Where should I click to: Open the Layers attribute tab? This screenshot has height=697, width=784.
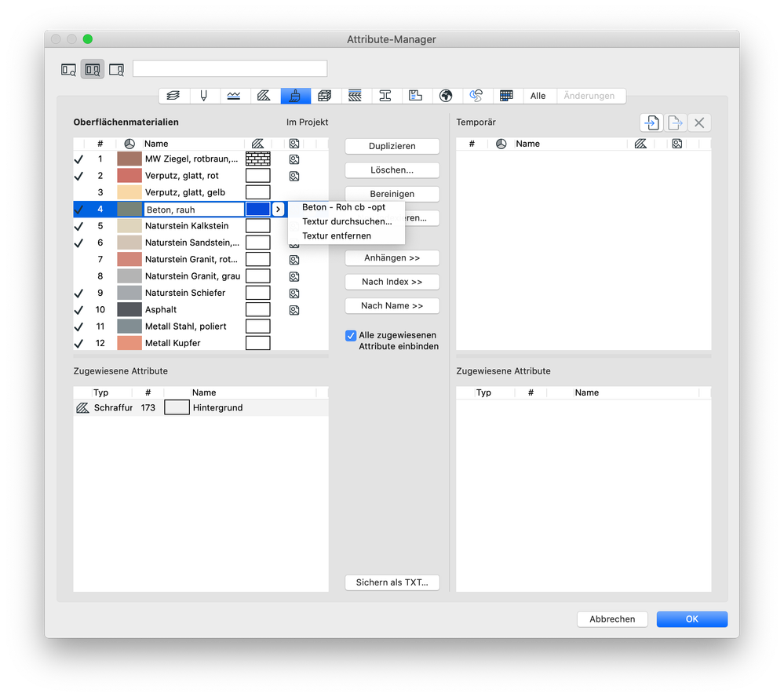pos(173,96)
